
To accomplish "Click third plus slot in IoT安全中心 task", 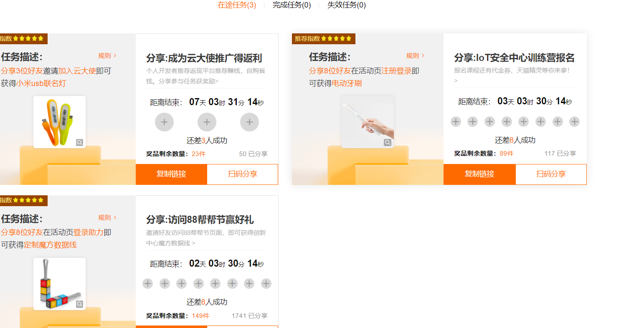I will pos(489,121).
